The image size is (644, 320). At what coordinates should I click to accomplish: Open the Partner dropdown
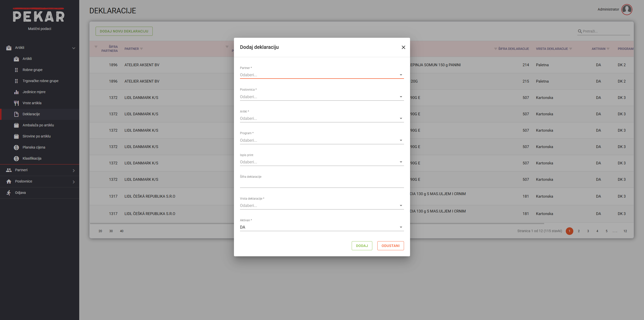point(321,75)
